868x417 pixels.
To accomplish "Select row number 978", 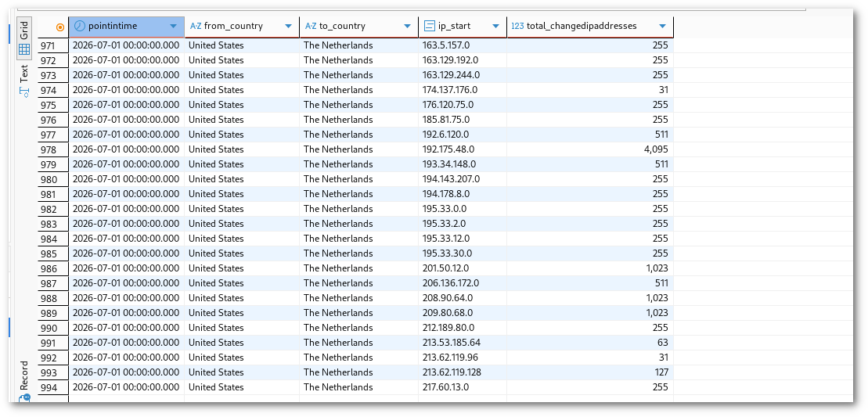I will coord(53,149).
